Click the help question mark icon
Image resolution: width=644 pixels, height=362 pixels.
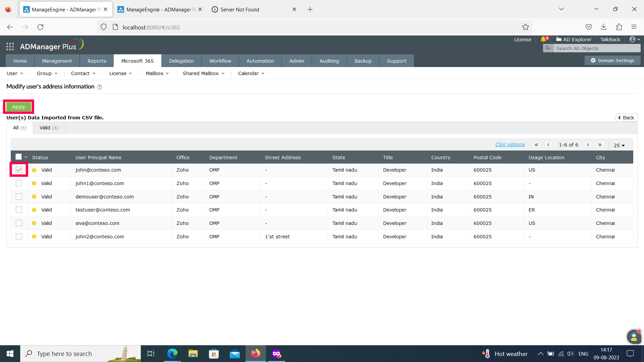[99, 87]
